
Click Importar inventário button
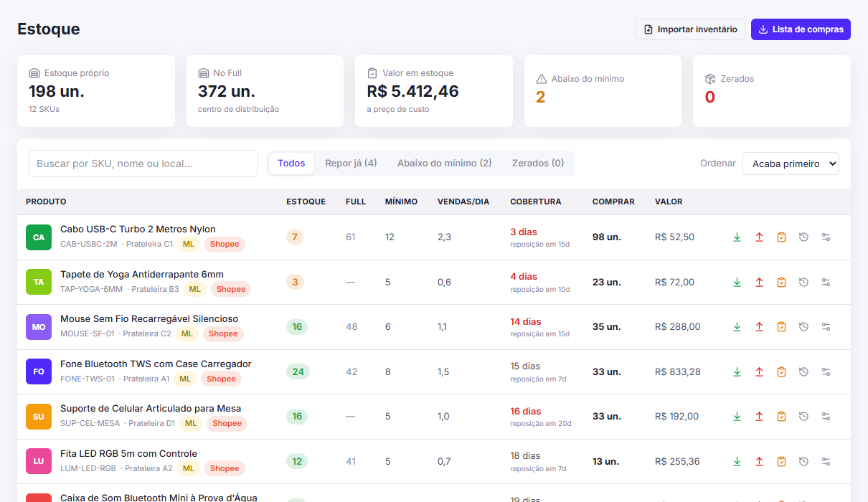coord(690,29)
